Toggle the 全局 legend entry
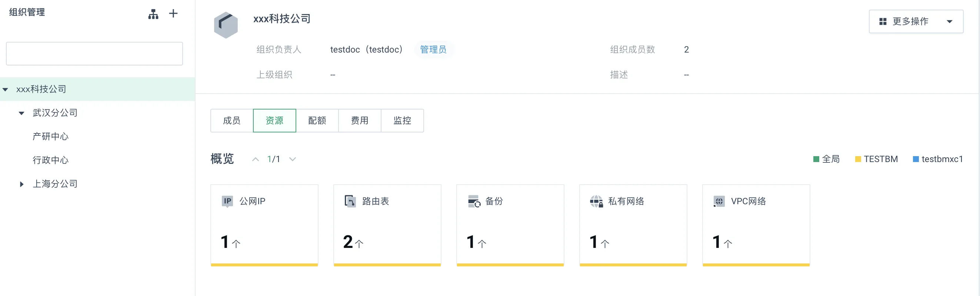980x296 pixels. pyautogui.click(x=826, y=159)
